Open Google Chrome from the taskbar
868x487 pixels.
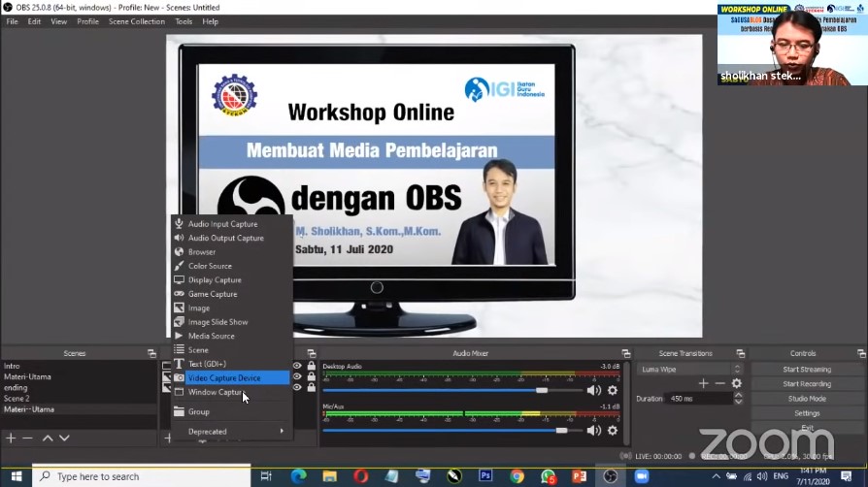(517, 476)
